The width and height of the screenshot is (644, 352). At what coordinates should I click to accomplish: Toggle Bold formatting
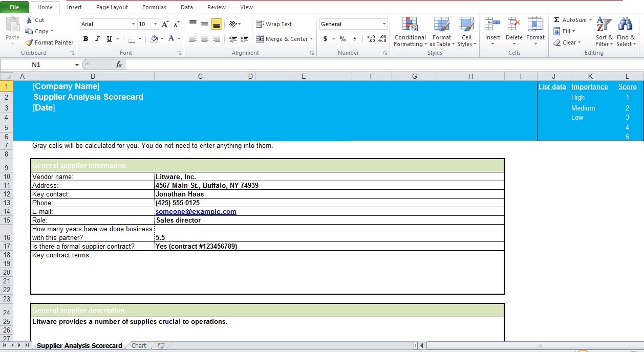click(85, 39)
